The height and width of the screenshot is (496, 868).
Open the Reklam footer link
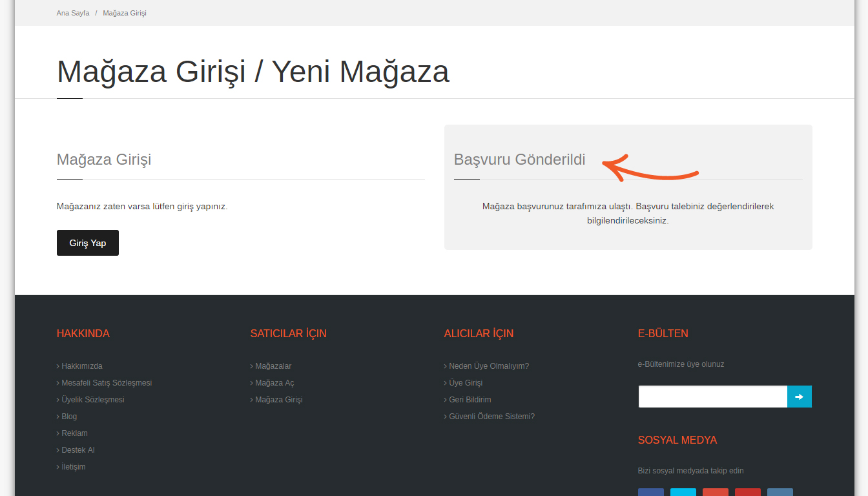(74, 433)
